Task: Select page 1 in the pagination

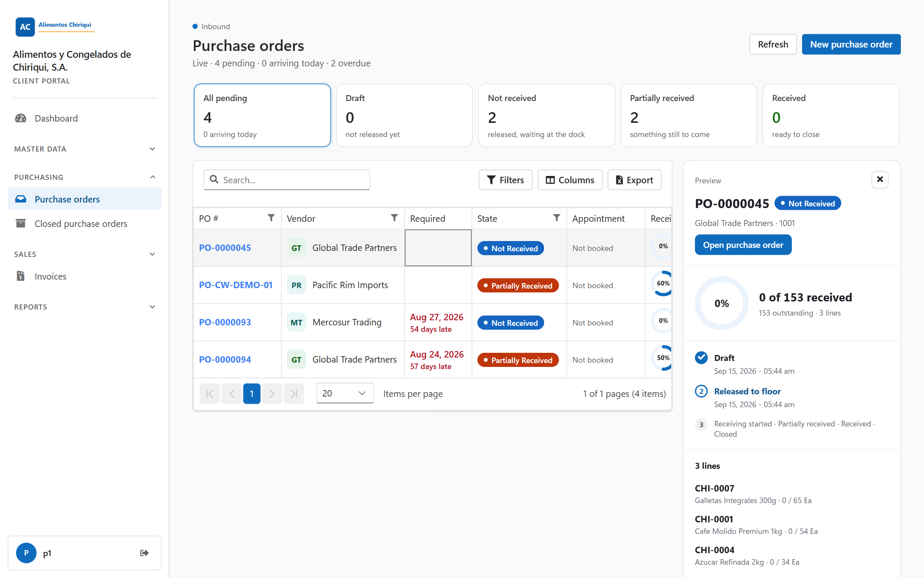Action: [x=252, y=393]
